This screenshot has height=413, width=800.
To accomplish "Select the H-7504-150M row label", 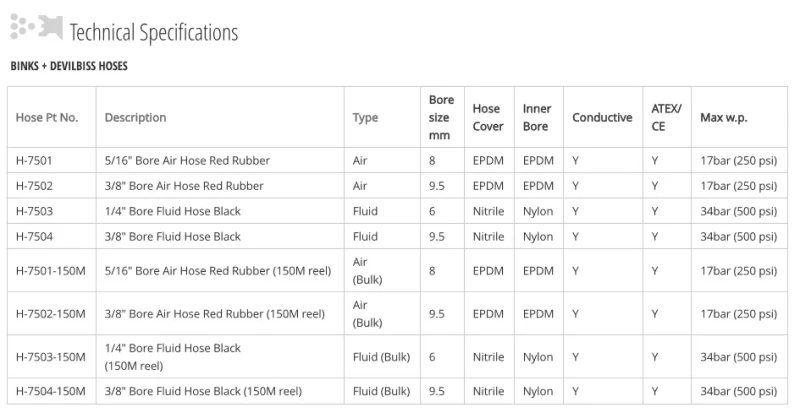I will tap(51, 392).
